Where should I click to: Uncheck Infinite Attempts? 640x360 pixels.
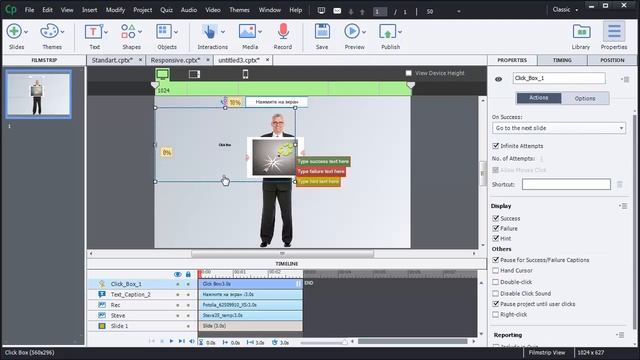coord(496,146)
